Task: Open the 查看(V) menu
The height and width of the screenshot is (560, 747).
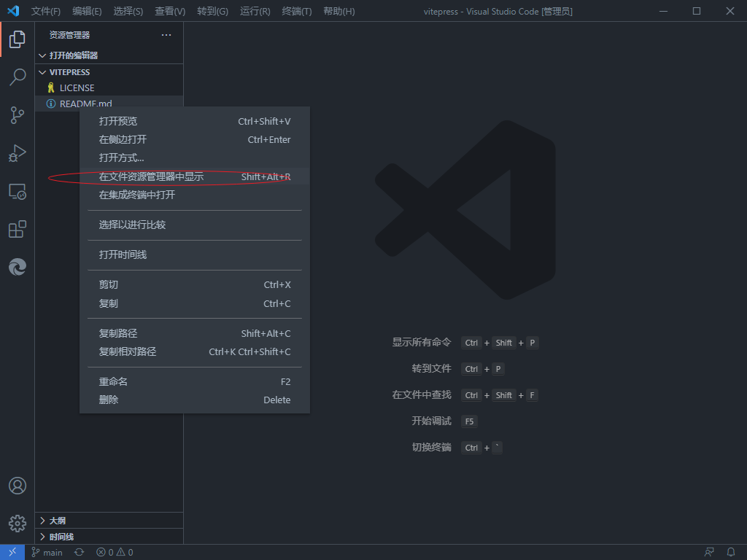Action: coord(170,11)
